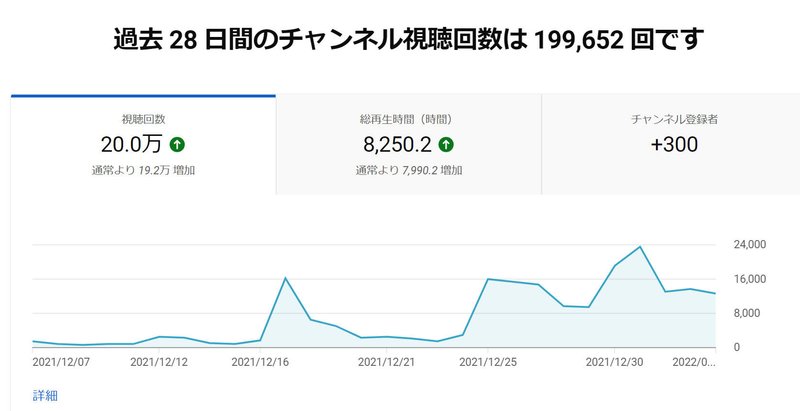Click the 2021/12/12 date axis label

pos(159,363)
